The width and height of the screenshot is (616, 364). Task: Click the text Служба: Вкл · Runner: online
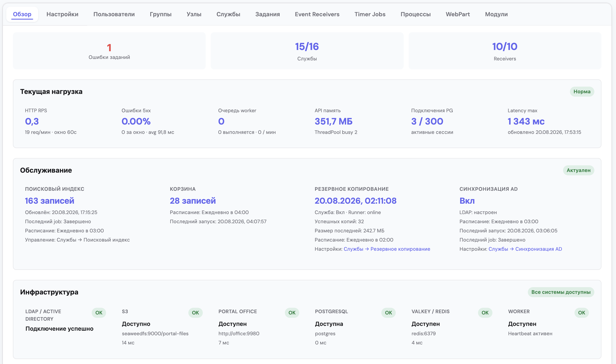pos(348,212)
